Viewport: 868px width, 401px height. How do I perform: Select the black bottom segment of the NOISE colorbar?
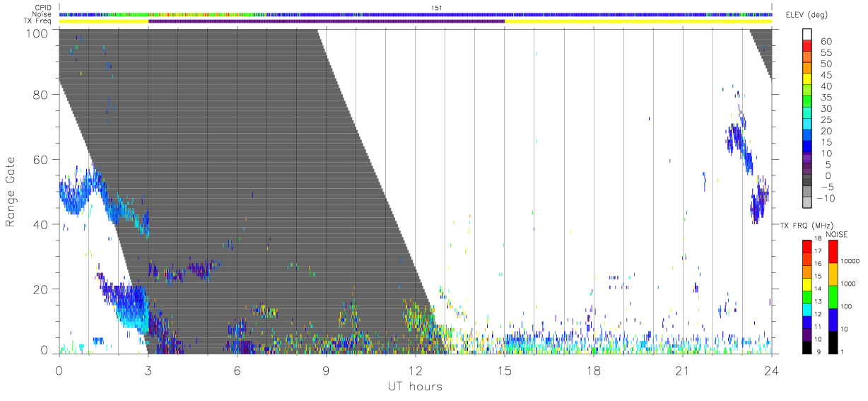point(833,341)
